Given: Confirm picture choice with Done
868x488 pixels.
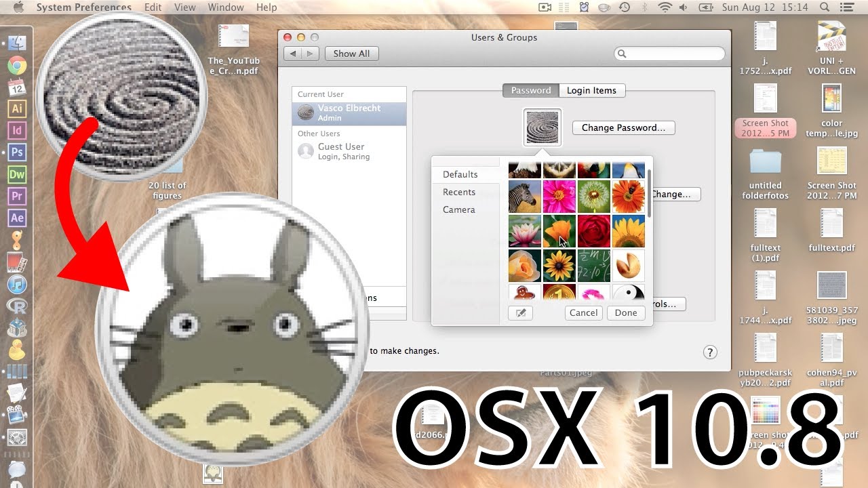Looking at the screenshot, I should pyautogui.click(x=626, y=312).
